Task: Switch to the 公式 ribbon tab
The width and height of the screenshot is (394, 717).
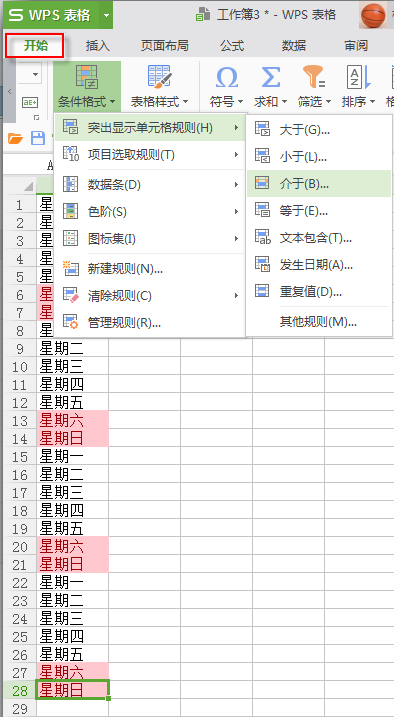Action: pos(232,45)
